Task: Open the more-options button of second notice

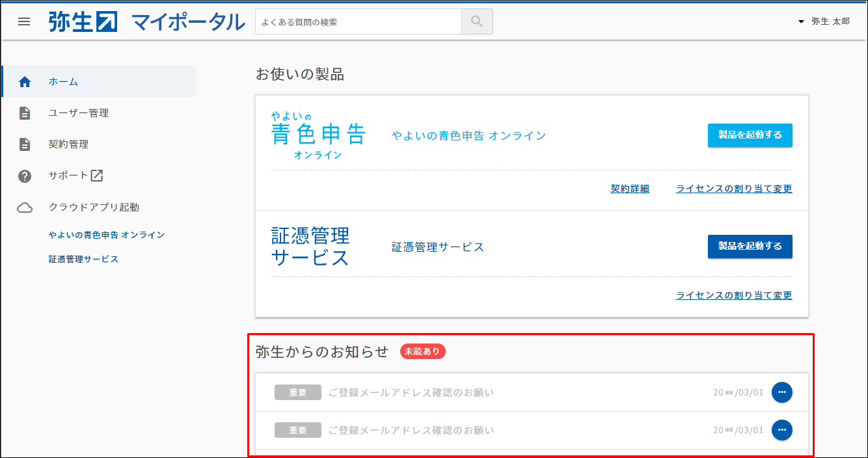Action: (781, 430)
